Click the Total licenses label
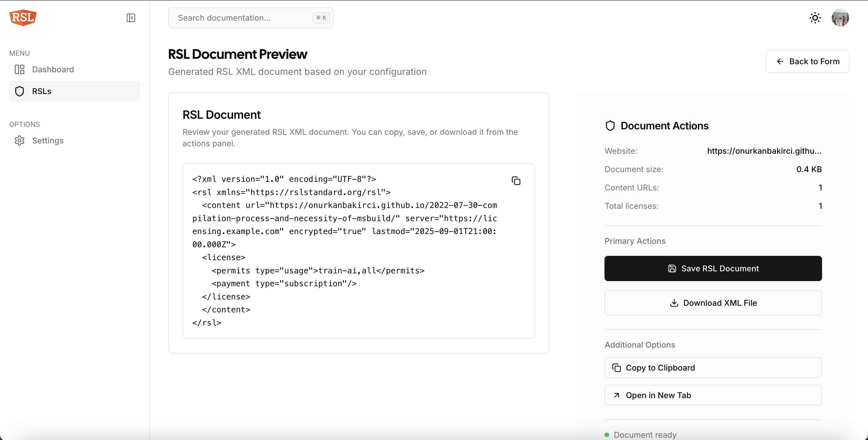Image resolution: width=868 pixels, height=440 pixels. coord(631,206)
